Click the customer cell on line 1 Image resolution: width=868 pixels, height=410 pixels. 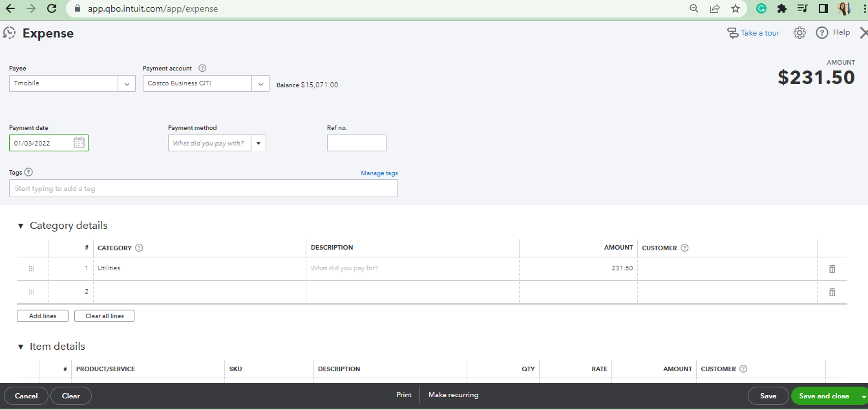pos(727,268)
